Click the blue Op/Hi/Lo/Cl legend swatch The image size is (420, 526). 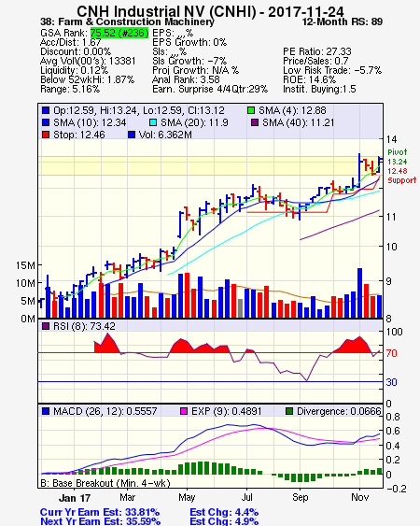46,110
